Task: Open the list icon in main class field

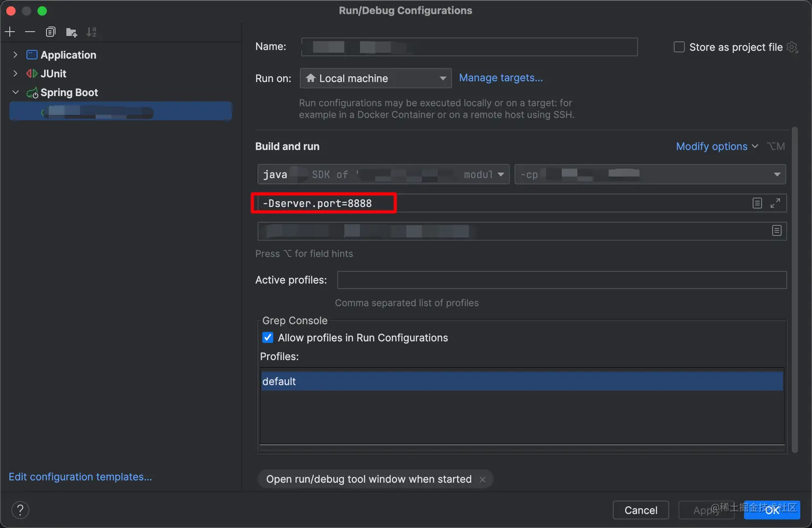Action: click(777, 230)
